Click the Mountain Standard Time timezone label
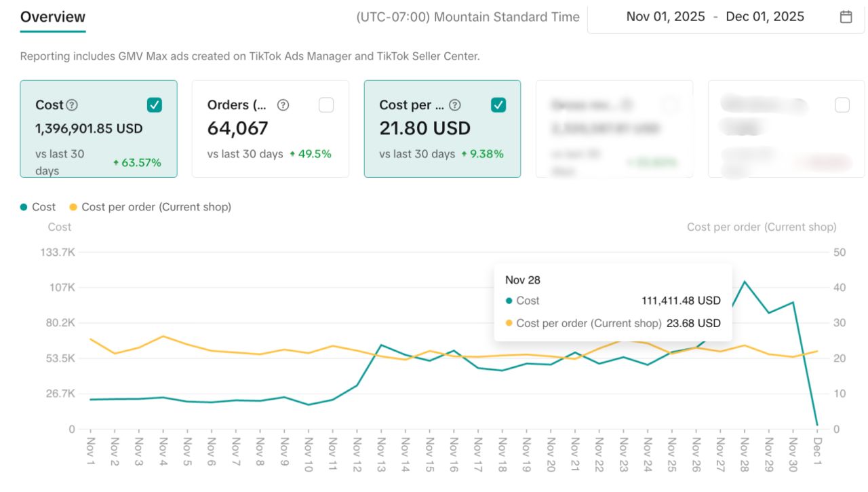 (468, 17)
